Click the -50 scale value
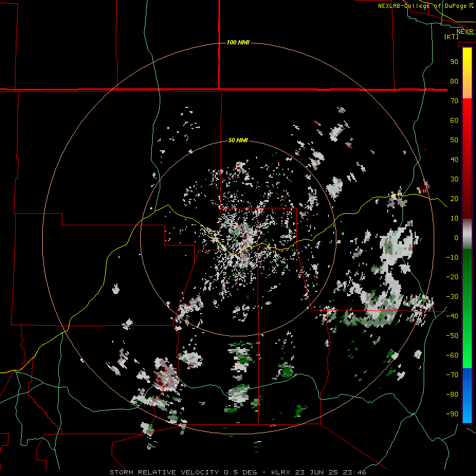 pyautogui.click(x=452, y=336)
